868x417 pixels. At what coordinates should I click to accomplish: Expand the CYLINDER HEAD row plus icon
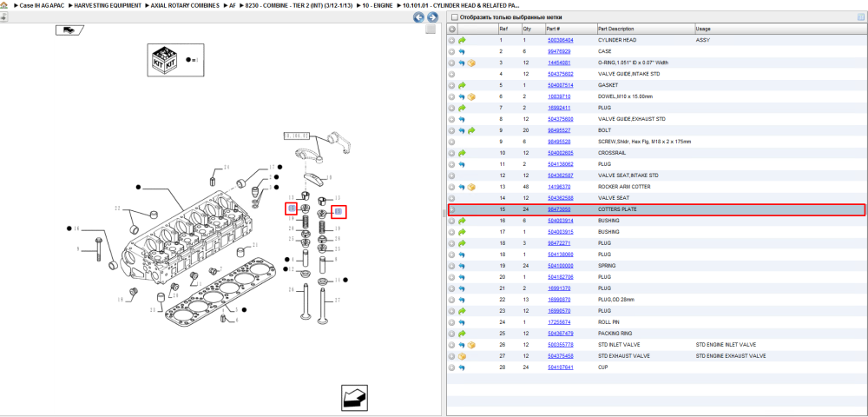[451, 41]
